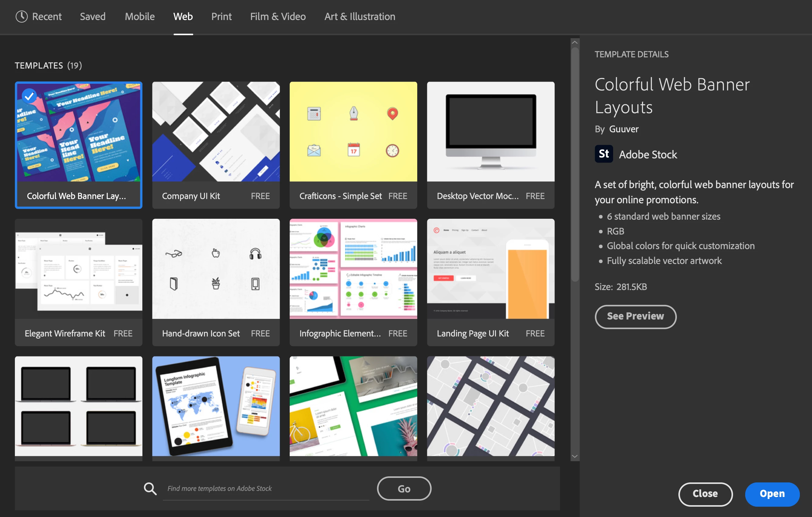This screenshot has width=812, height=517.
Task: Open the Film & Video tab
Action: click(278, 16)
